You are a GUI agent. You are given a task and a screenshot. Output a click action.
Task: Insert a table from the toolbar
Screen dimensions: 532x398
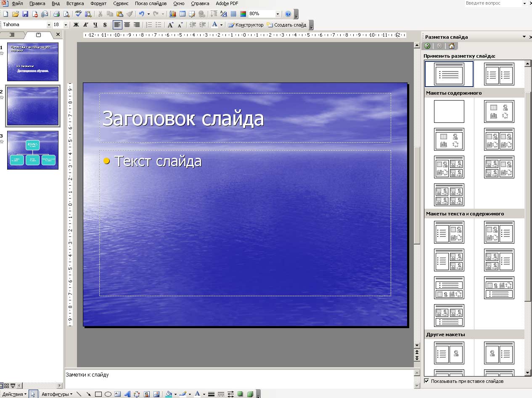pyautogui.click(x=182, y=14)
